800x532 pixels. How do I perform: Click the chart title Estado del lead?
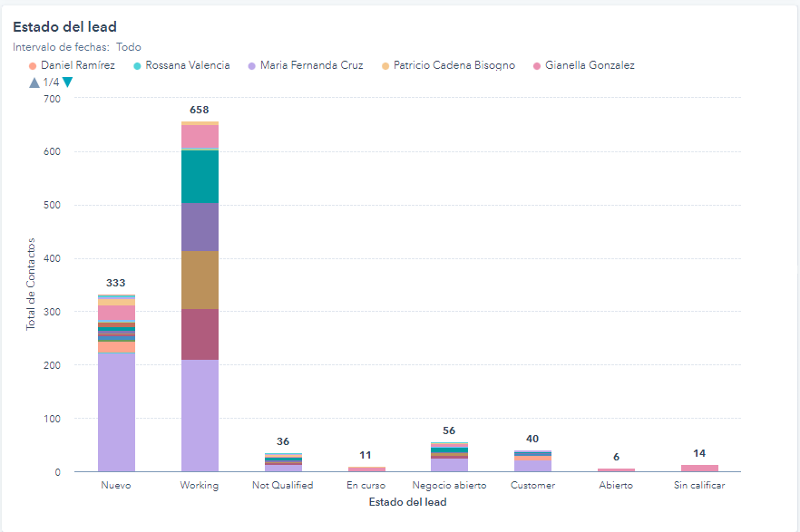[x=64, y=27]
